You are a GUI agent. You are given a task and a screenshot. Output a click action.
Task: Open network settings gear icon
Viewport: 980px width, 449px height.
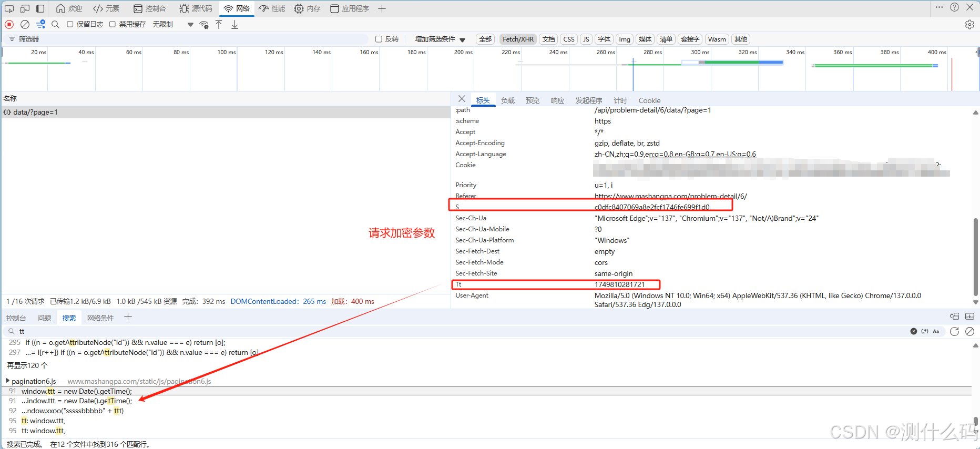[969, 24]
